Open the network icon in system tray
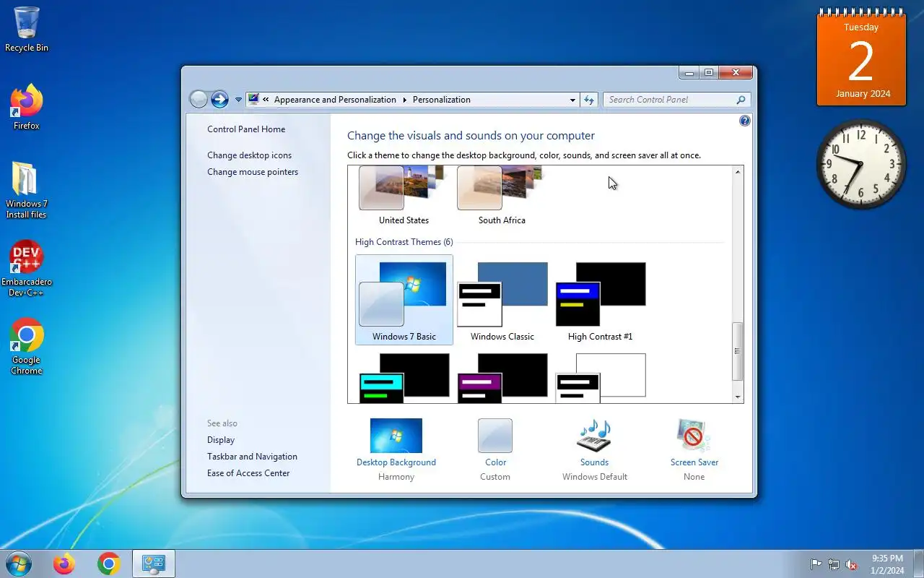 tap(834, 564)
